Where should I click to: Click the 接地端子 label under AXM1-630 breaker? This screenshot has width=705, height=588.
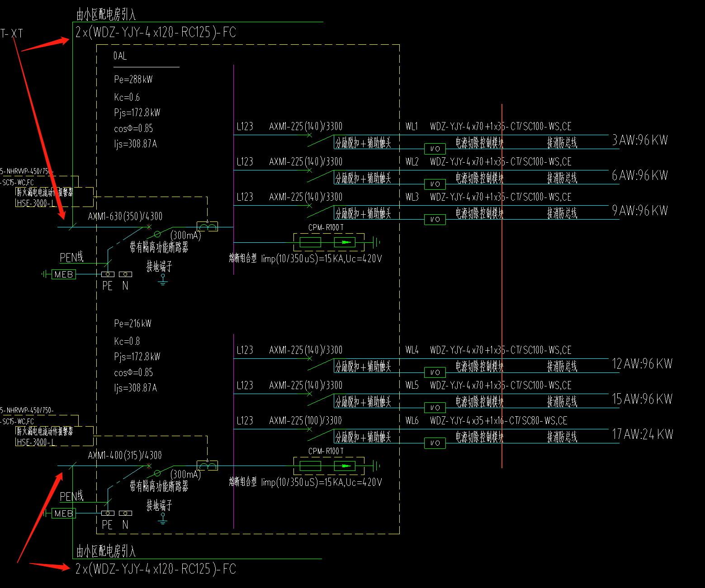159,267
